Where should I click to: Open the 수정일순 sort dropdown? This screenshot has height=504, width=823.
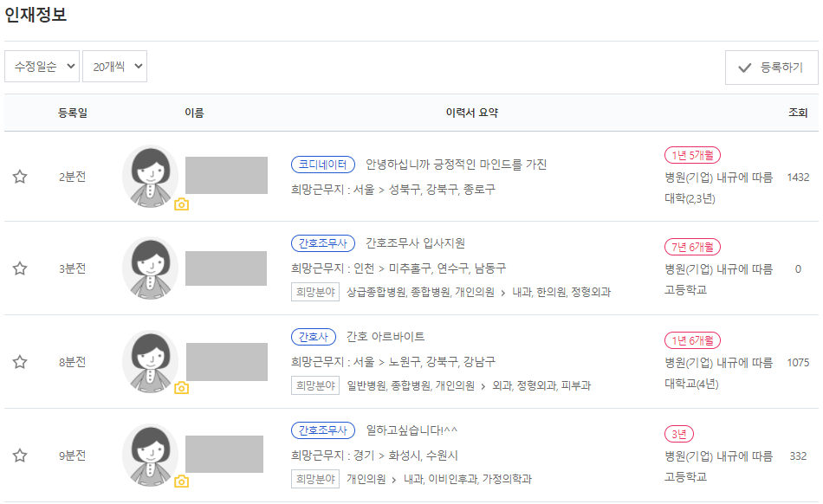coord(42,66)
